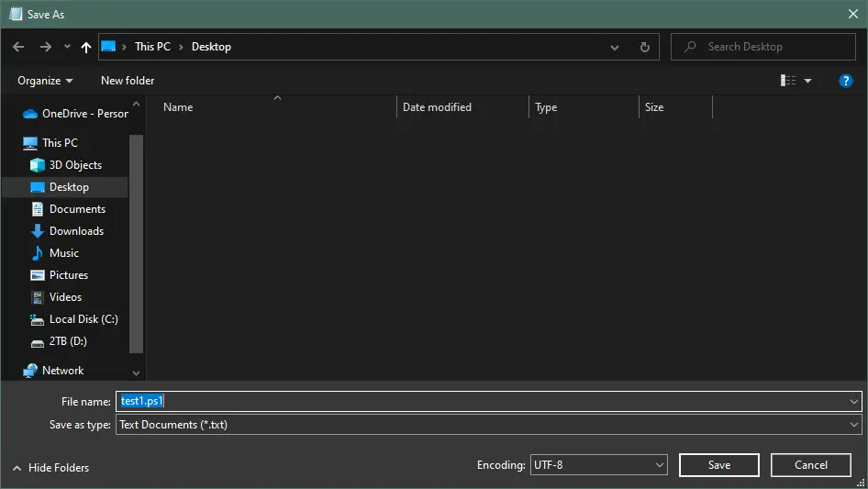Click the Desktop breadcrumb in address bar
This screenshot has height=489, width=868.
[x=211, y=47]
